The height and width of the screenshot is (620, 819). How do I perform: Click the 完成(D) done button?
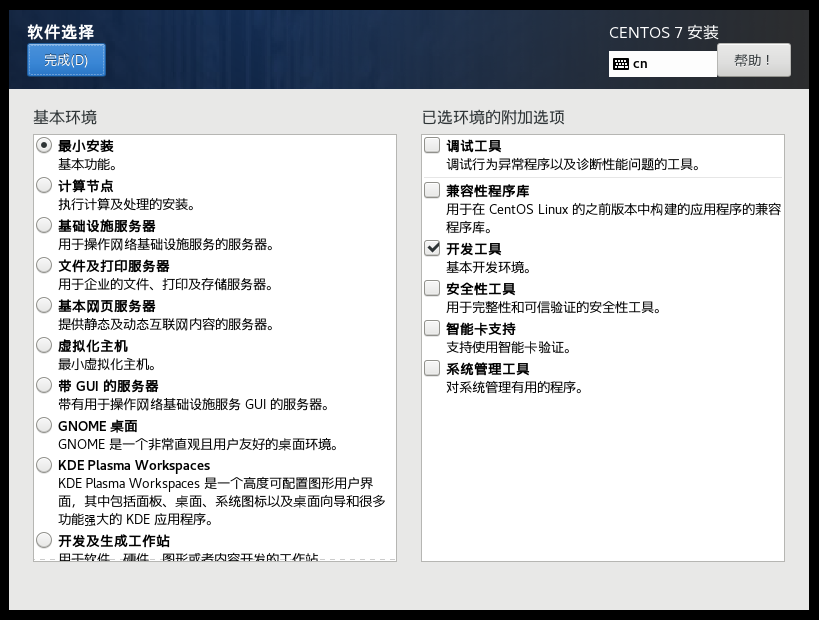click(66, 60)
